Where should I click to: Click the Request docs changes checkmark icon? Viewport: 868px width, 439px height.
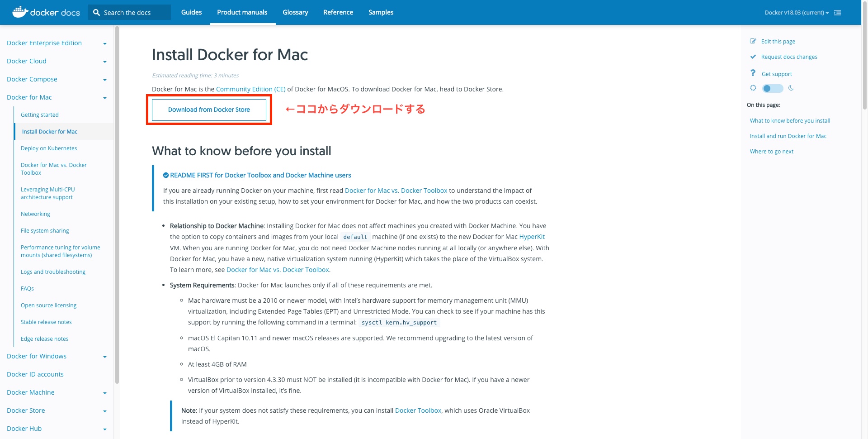coord(753,57)
